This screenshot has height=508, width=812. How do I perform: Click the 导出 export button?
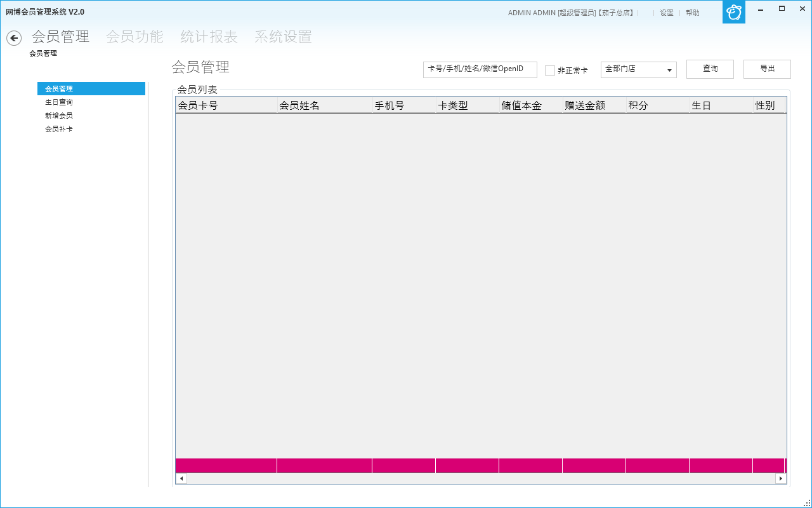767,69
